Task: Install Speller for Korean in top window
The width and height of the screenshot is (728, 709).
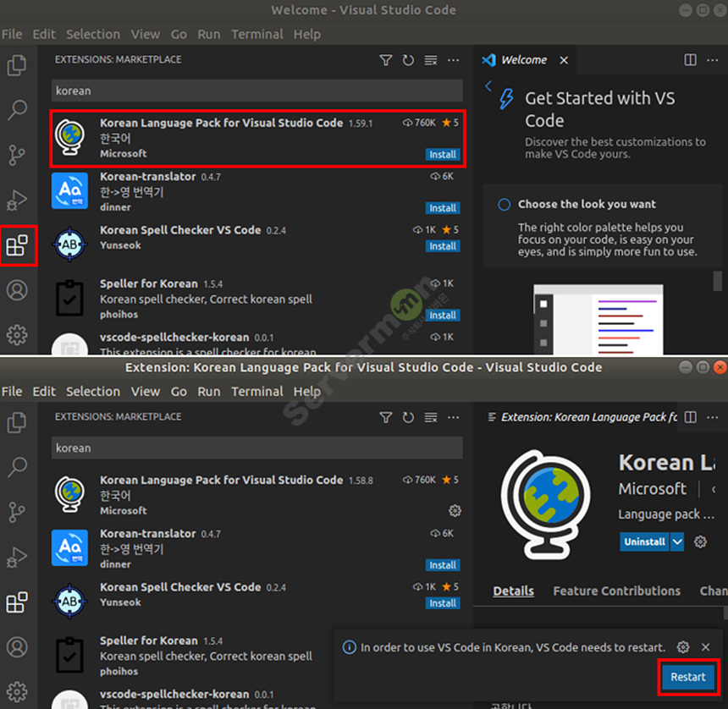Action: coord(443,315)
